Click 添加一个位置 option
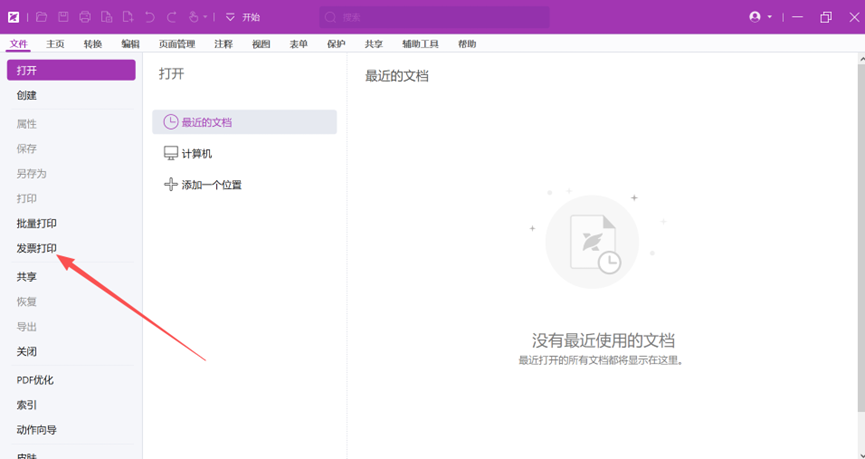This screenshot has width=865, height=459. point(211,185)
